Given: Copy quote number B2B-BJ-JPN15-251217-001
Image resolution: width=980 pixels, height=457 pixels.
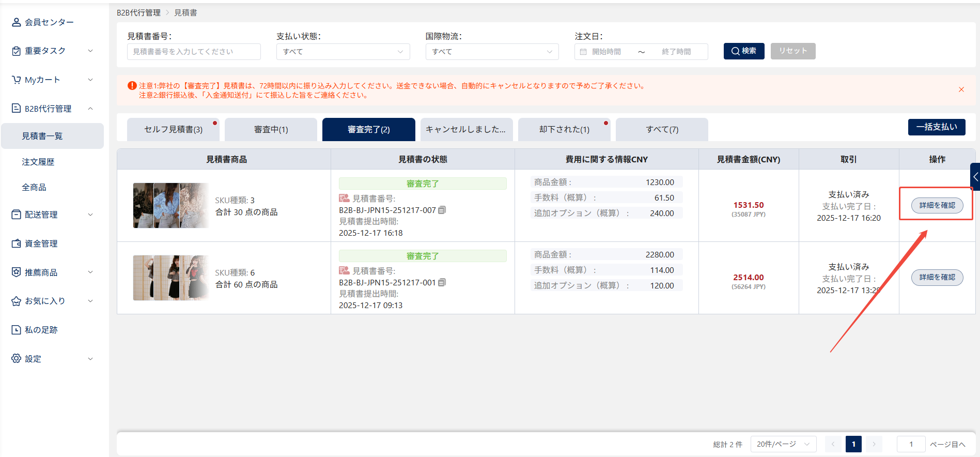Looking at the screenshot, I should pyautogui.click(x=442, y=282).
